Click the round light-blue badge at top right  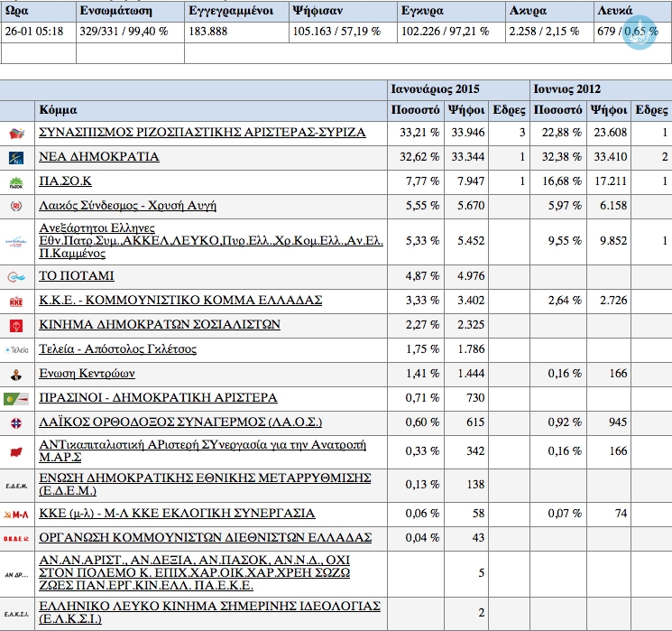(x=639, y=32)
